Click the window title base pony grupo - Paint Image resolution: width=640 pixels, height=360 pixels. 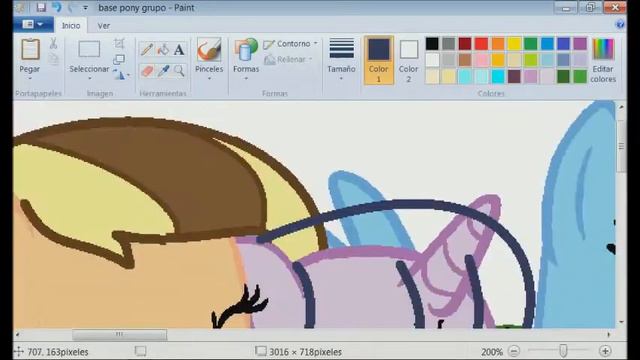pos(146,7)
